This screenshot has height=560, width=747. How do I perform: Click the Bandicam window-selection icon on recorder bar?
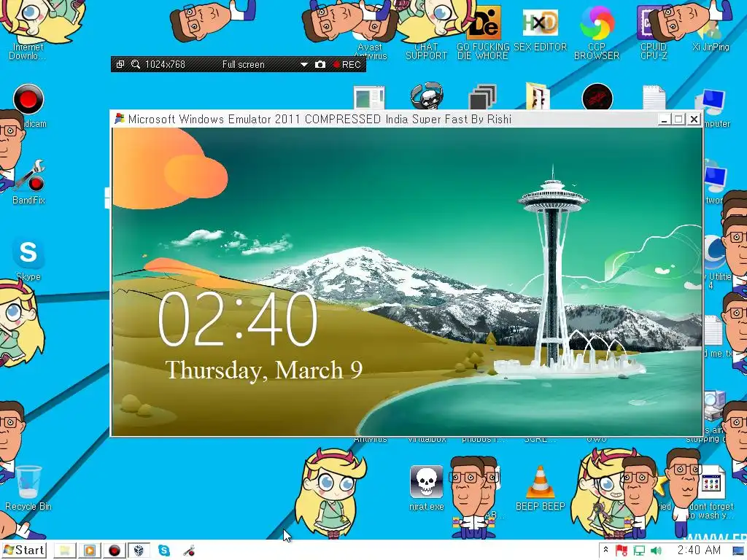120,64
